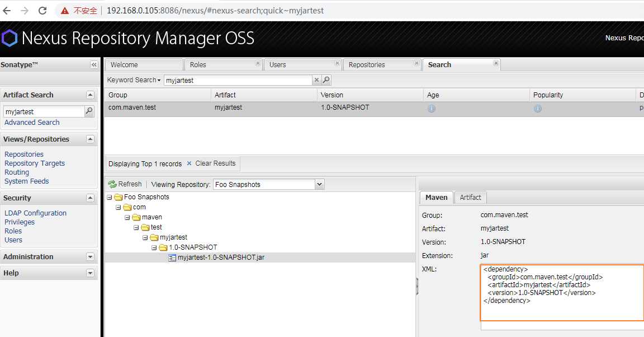Close the Repositories tab

416,63
